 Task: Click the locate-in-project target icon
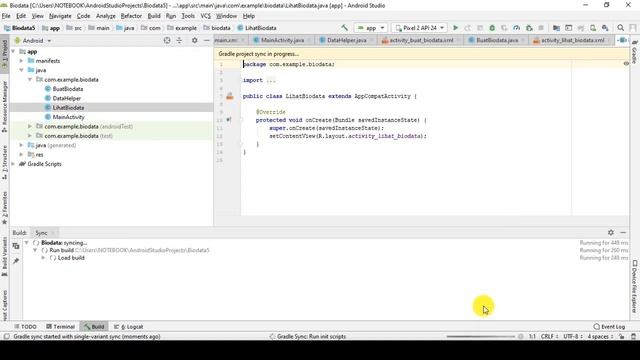(x=167, y=40)
